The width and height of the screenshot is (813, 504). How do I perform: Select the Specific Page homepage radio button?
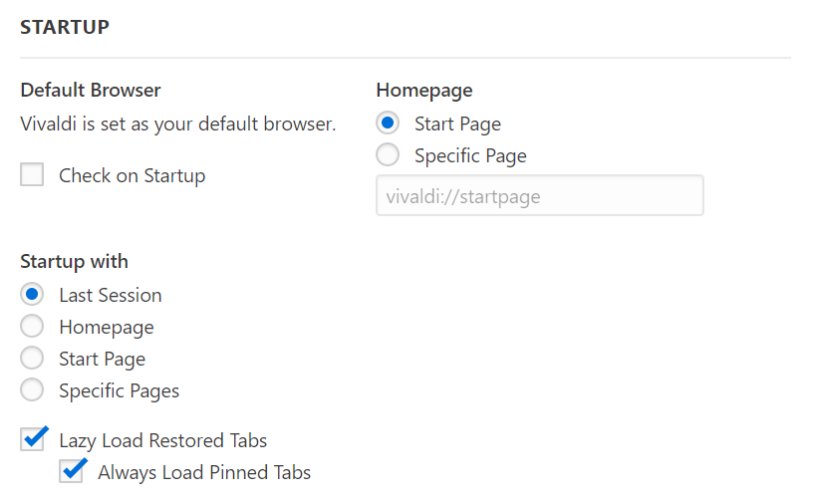[388, 154]
